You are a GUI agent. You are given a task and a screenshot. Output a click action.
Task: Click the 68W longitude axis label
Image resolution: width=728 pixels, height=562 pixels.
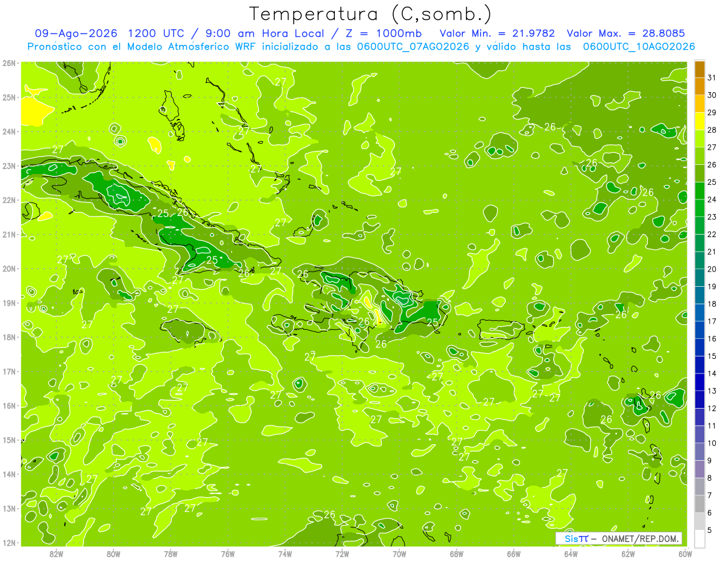[456, 554]
